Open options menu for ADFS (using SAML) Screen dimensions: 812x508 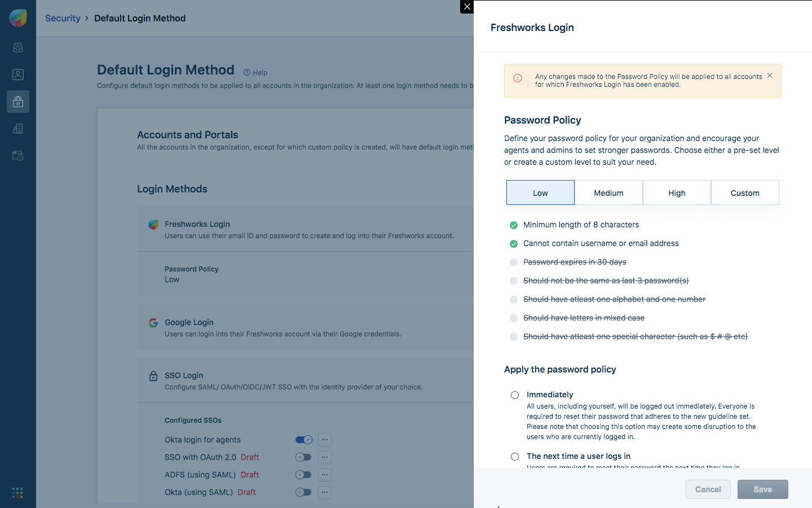point(325,475)
